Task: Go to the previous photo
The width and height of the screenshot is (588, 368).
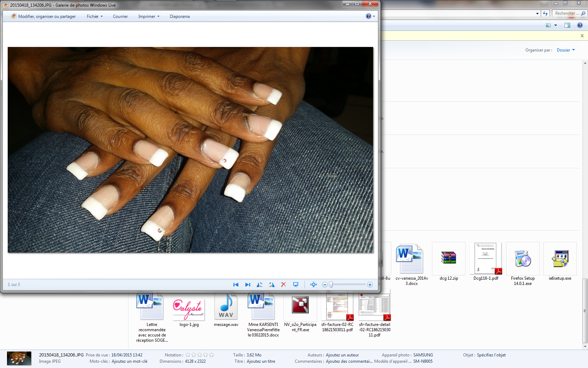Action: [x=236, y=285]
